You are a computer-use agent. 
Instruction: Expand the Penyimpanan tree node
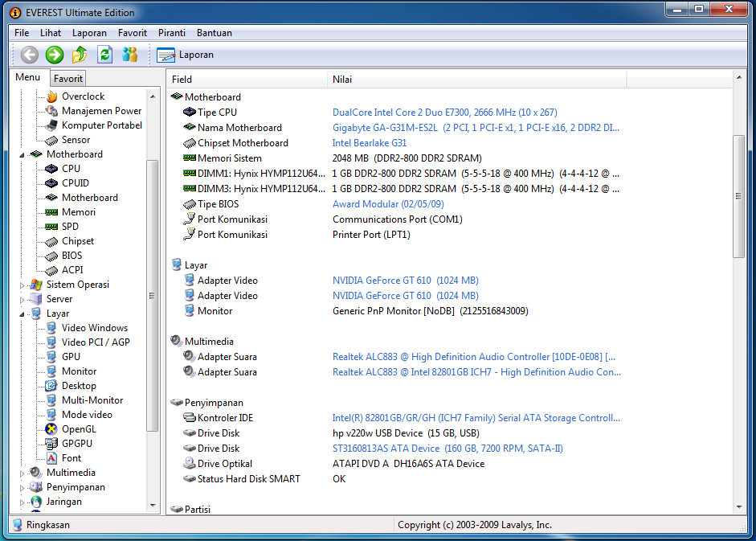(x=22, y=488)
